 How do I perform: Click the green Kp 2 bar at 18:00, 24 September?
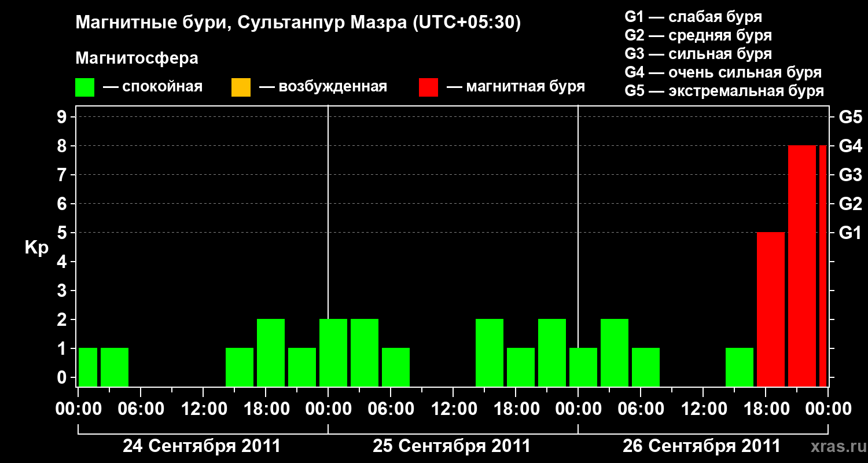click(x=271, y=353)
